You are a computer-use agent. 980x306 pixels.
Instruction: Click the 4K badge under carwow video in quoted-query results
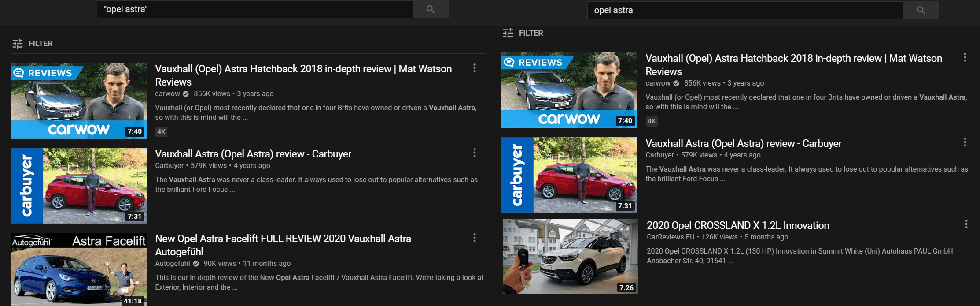(x=162, y=132)
